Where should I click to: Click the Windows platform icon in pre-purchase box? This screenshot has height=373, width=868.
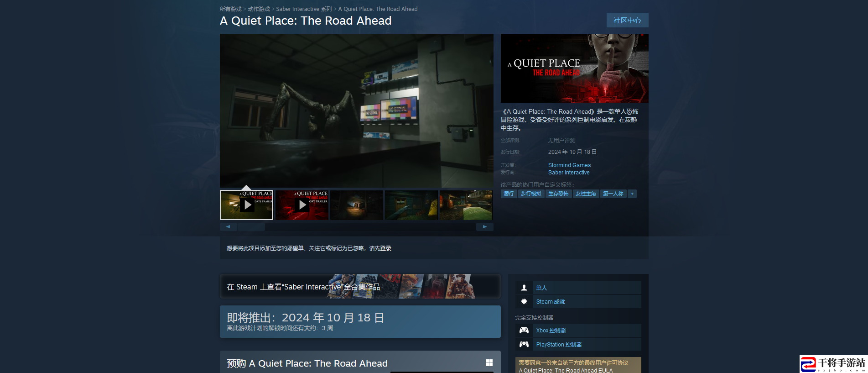click(489, 363)
